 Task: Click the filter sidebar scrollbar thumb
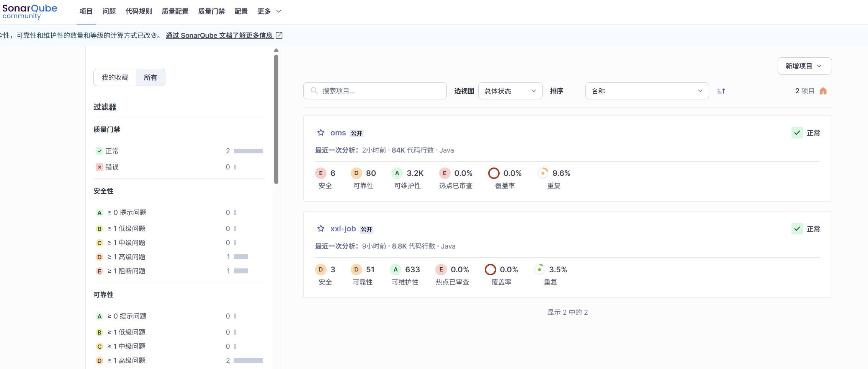tap(276, 119)
